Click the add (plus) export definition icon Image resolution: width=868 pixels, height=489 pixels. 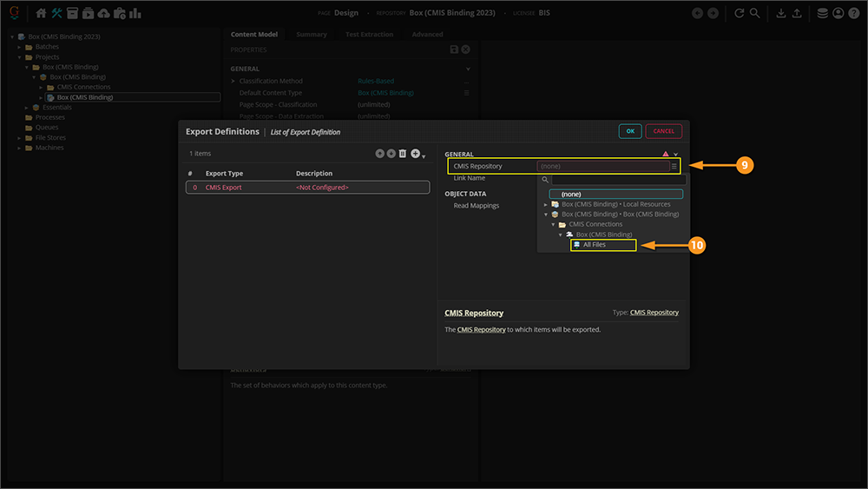coord(416,154)
